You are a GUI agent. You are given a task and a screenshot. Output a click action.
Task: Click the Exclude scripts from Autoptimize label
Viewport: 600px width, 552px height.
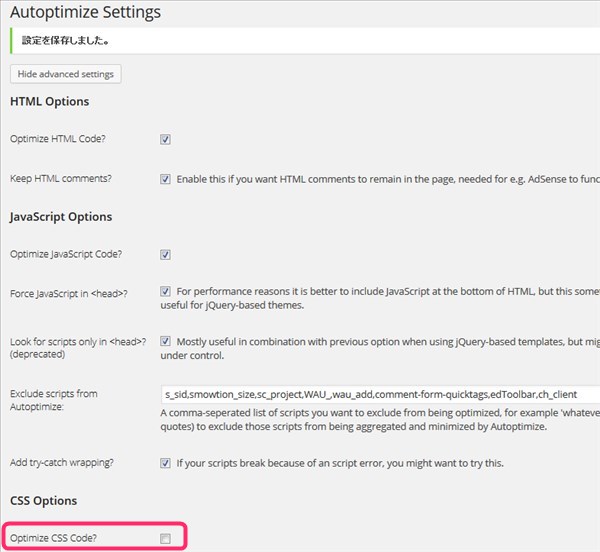click(54, 400)
